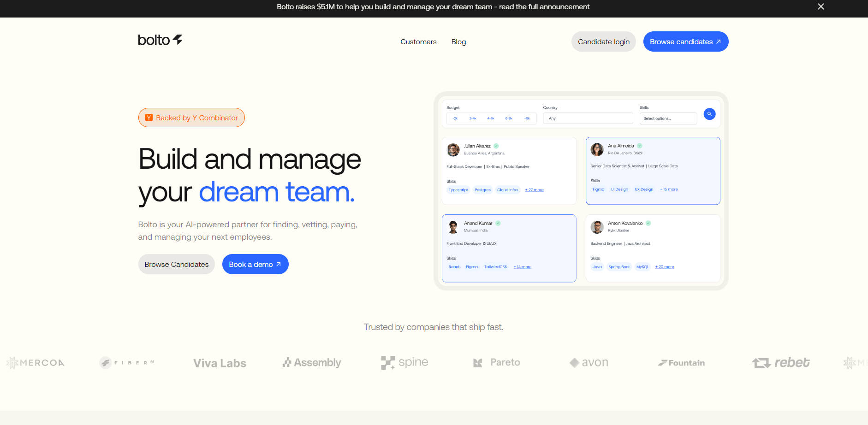868x425 pixels.
Task: Go to the Blog nav link
Action: (x=458, y=42)
